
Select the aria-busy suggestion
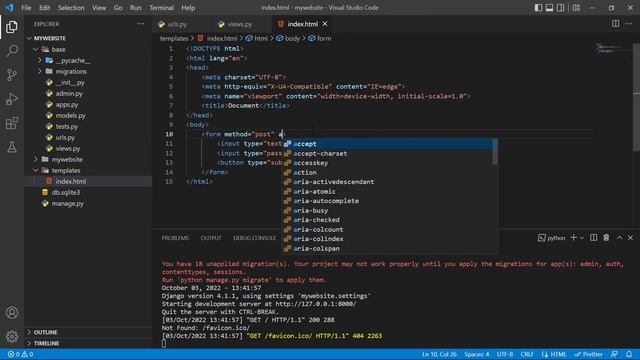388,210
